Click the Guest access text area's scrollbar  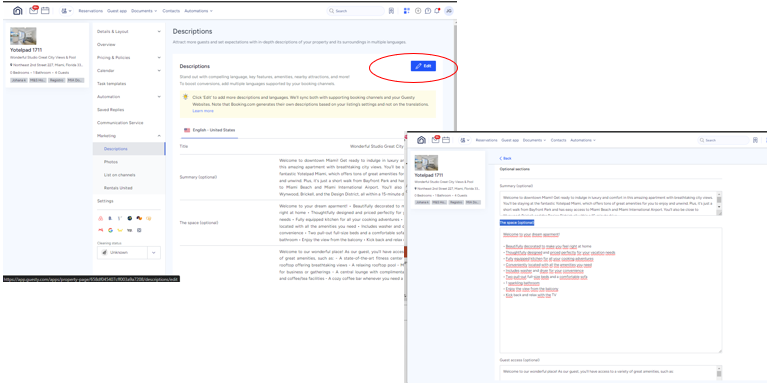pos(719,373)
